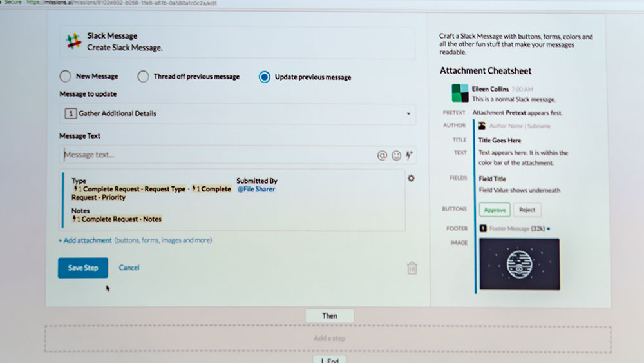
Task: Click the dropdown arrow for Gather Additional Details
Action: pos(408,114)
